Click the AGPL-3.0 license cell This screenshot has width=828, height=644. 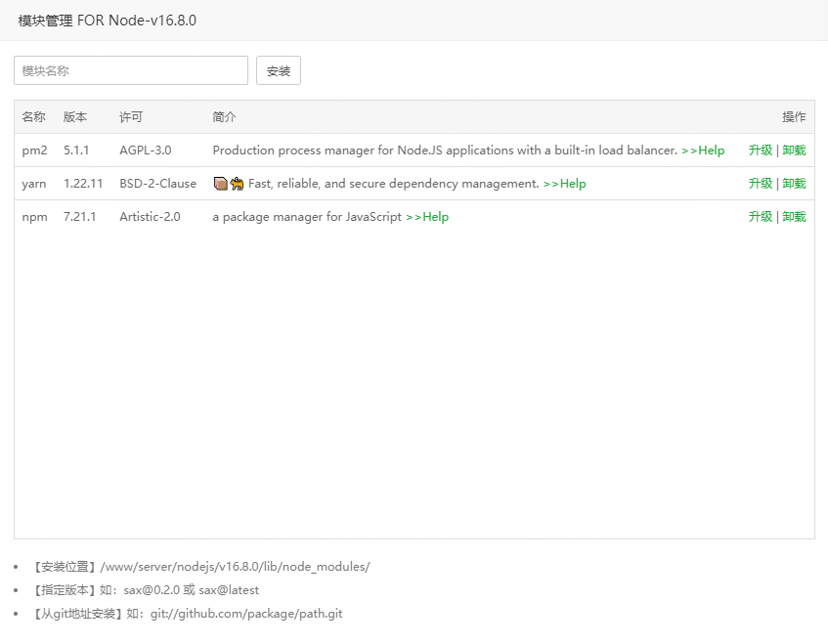(146, 150)
